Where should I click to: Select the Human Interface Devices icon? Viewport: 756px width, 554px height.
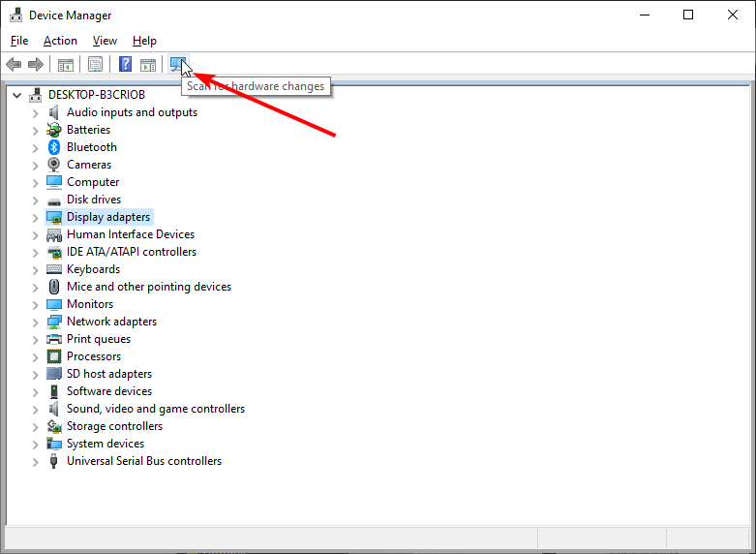[54, 234]
